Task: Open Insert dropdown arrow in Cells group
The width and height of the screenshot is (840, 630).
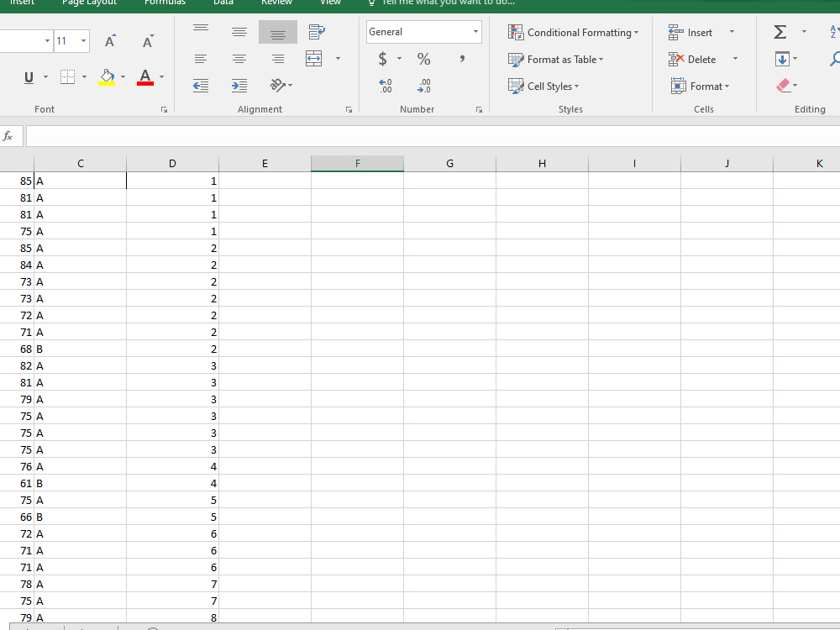Action: [x=732, y=32]
